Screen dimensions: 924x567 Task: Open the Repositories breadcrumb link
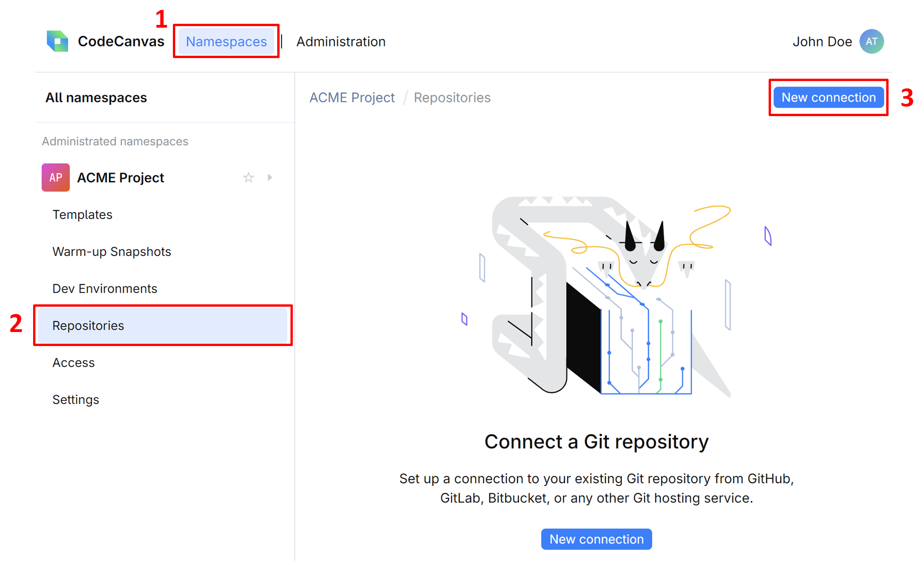(452, 97)
